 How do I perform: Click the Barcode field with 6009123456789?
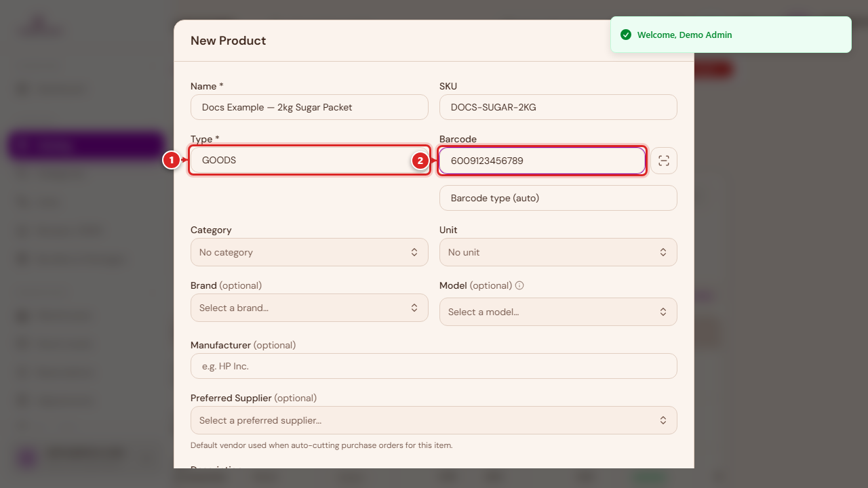tap(542, 161)
